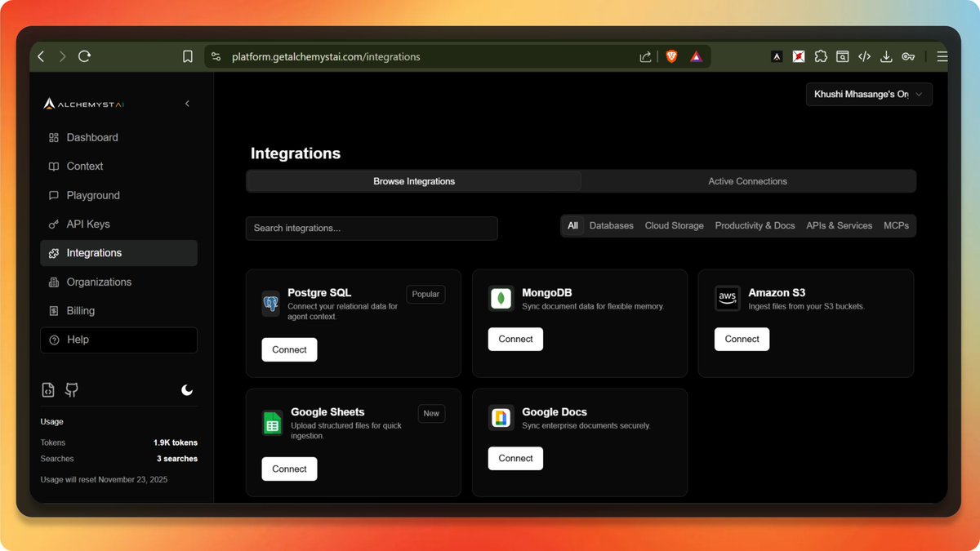Click the red crossed-out extension icon
Image resolution: width=980 pixels, height=551 pixels.
pos(799,56)
